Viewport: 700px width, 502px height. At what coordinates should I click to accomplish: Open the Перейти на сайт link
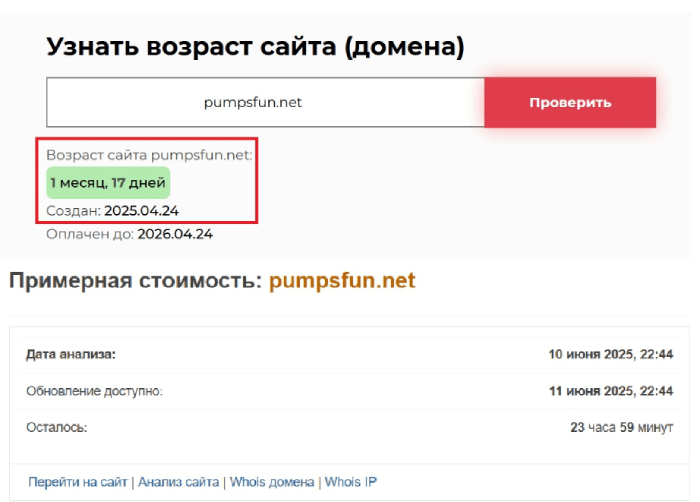coord(78,482)
